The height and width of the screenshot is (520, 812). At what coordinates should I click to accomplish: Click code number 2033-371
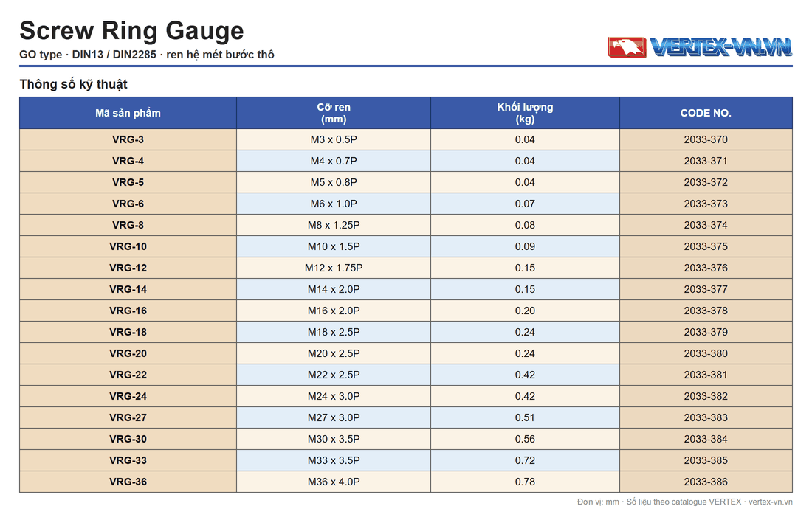(706, 161)
